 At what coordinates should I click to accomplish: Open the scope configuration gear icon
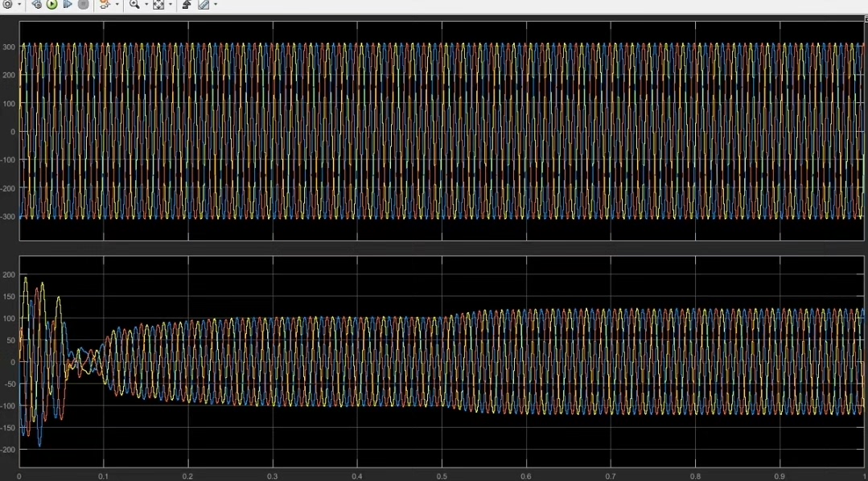pyautogui.click(x=8, y=5)
